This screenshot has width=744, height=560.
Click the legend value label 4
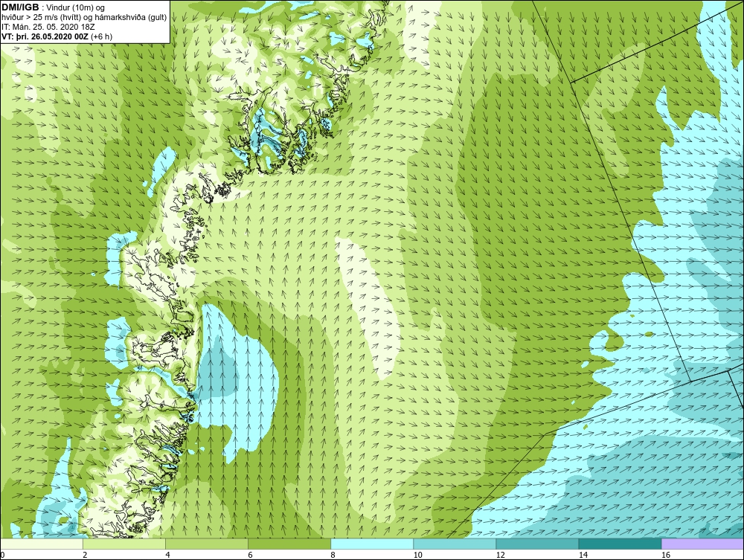[x=167, y=555]
